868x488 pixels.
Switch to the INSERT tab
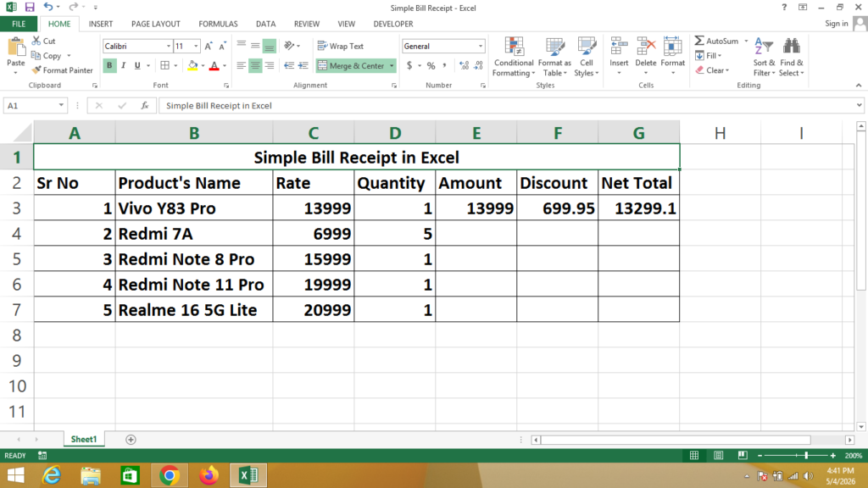[x=101, y=24]
